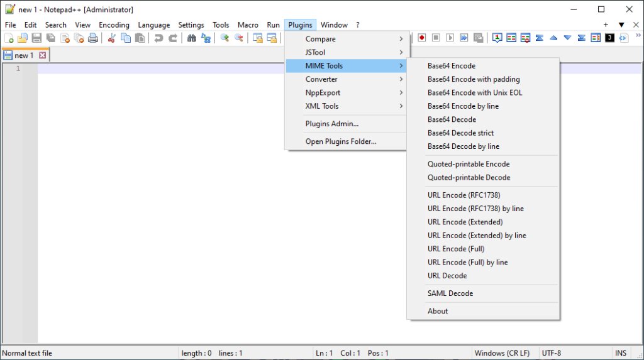Go to next difference down arrow

click(568, 38)
